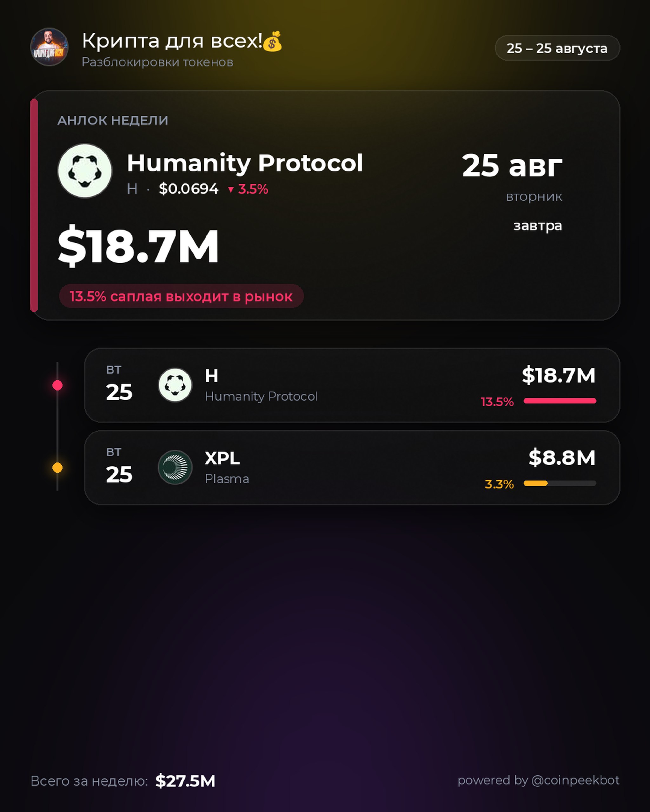650x812 pixels.
Task: Click the 25 авг date heading
Action: click(512, 166)
